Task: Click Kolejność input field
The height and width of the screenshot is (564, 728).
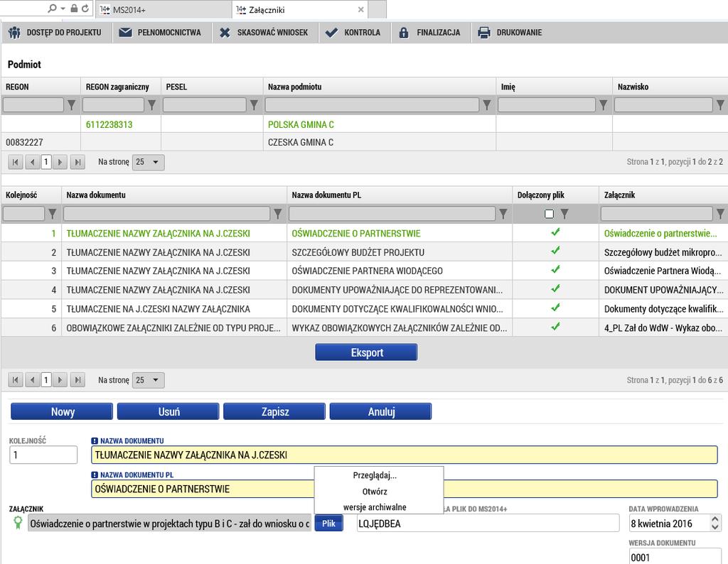Action: [43, 455]
